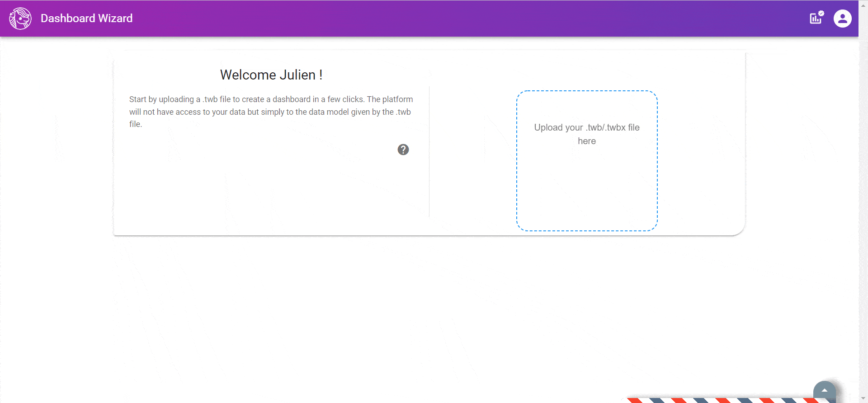Click the scrollbar down arrow
This screenshot has width=868, height=403.
863,398
